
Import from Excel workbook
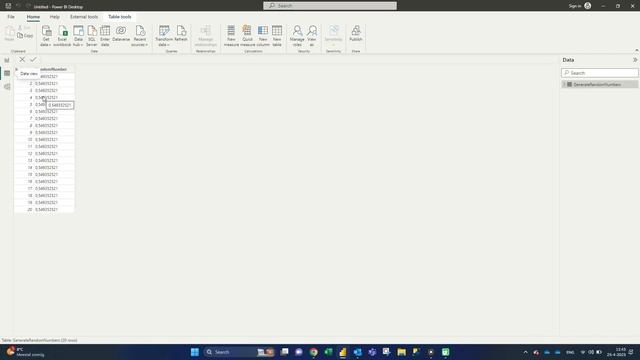click(62, 36)
